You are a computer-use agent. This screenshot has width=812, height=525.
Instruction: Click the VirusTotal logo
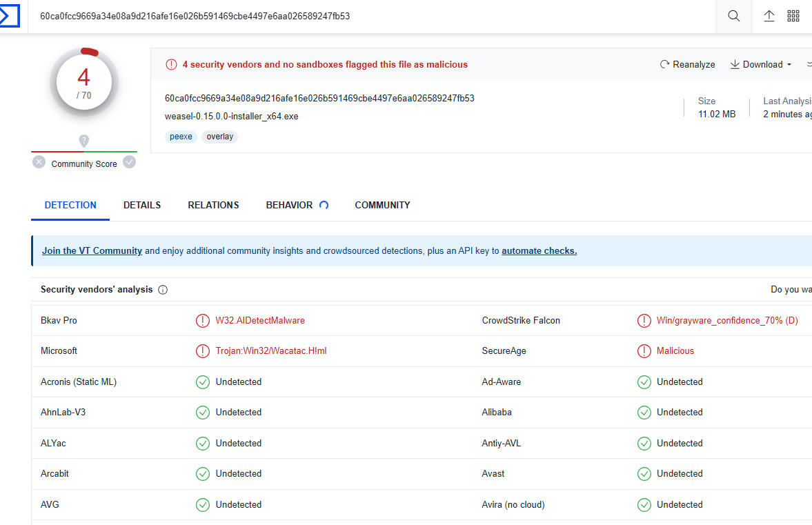[x=10, y=15]
